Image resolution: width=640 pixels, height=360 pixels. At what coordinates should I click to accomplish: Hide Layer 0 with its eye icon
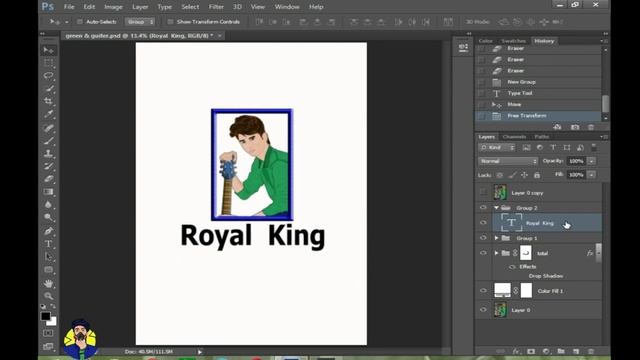coord(483,310)
